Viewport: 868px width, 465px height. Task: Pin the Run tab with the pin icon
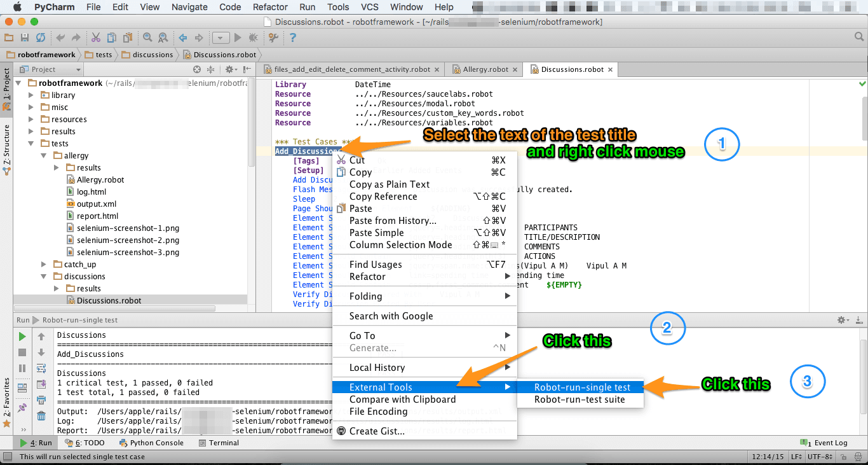coord(21,407)
